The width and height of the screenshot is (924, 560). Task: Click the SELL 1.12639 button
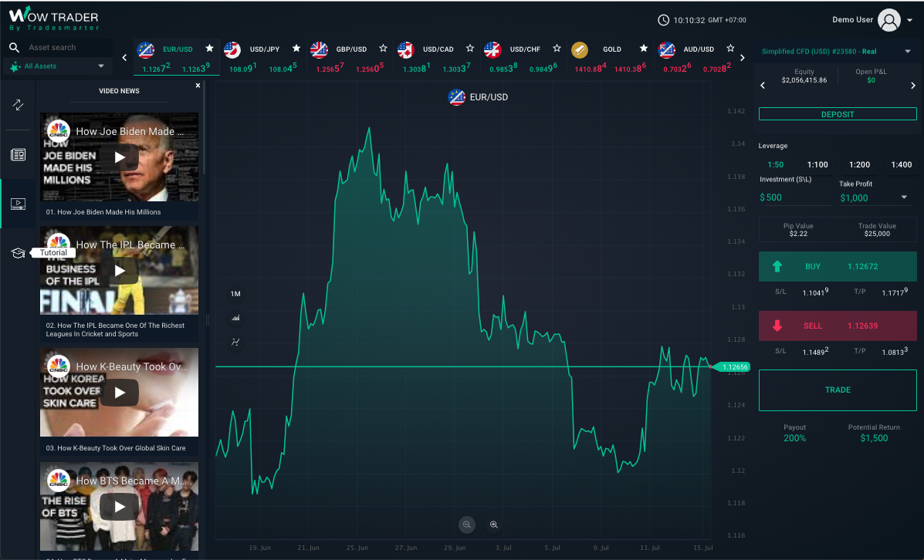[838, 326]
